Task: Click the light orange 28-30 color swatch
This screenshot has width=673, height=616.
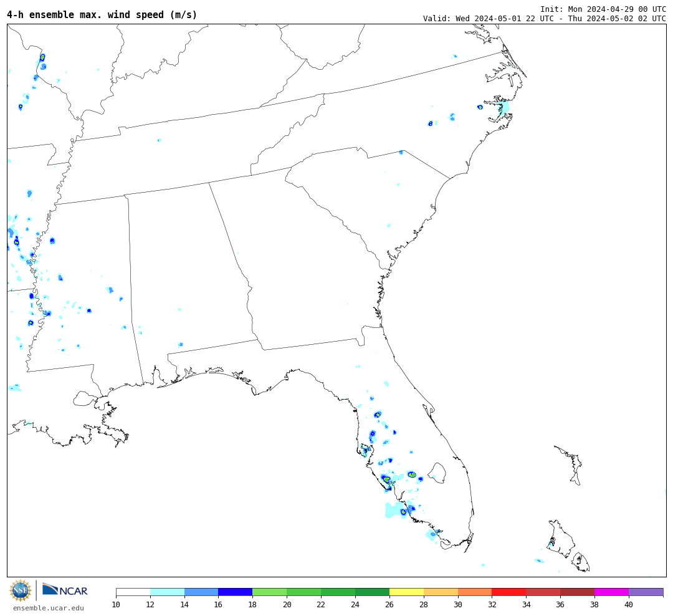Action: (x=441, y=592)
